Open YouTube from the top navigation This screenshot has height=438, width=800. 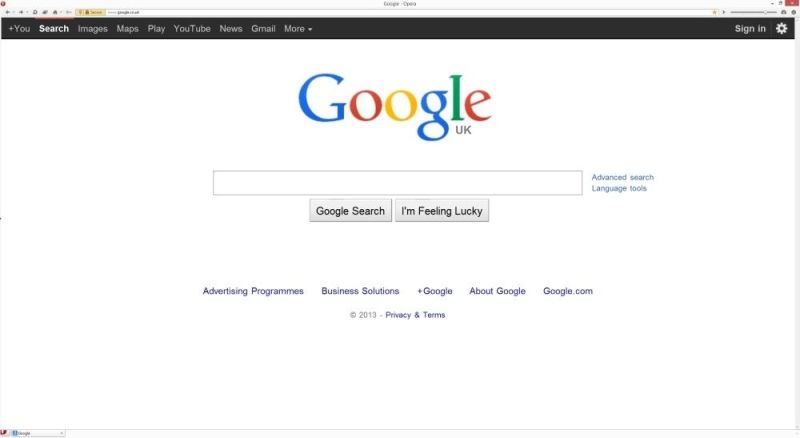192,29
